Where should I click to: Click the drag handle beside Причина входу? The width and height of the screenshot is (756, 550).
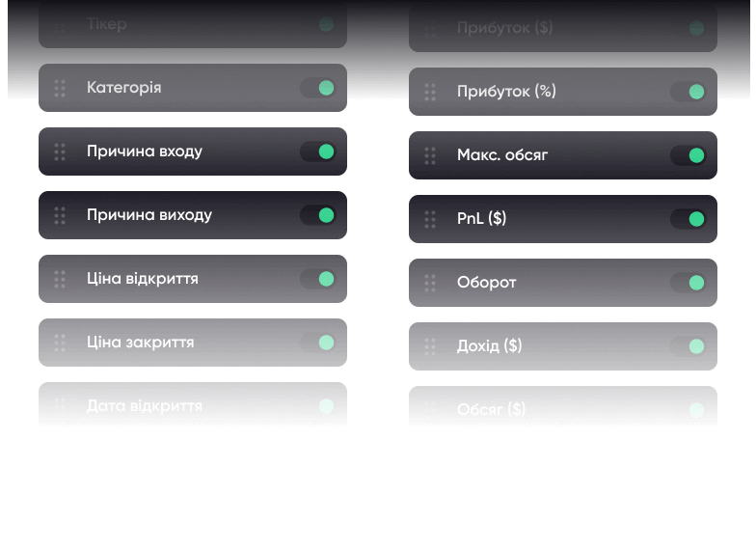(x=60, y=151)
